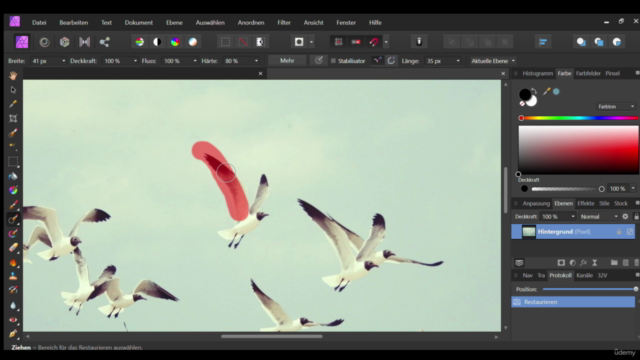Open the Datei menu
The width and height of the screenshot is (640, 360).
click(39, 22)
